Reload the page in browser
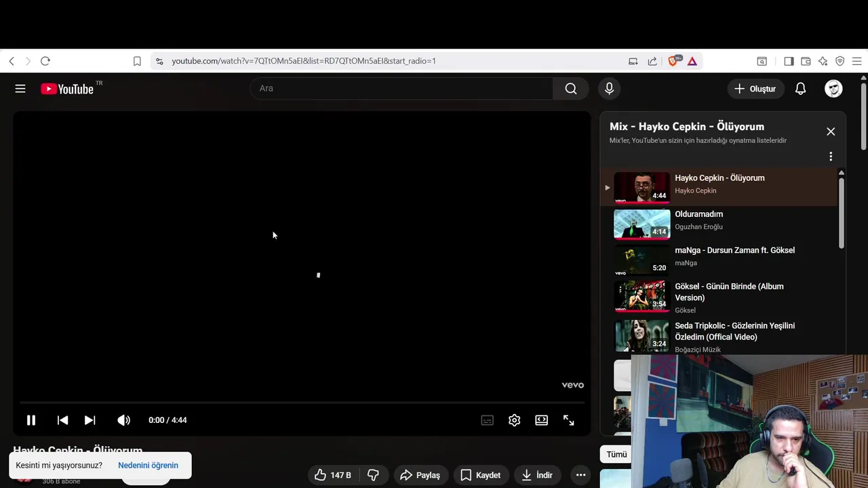The width and height of the screenshot is (868, 488). point(45,61)
